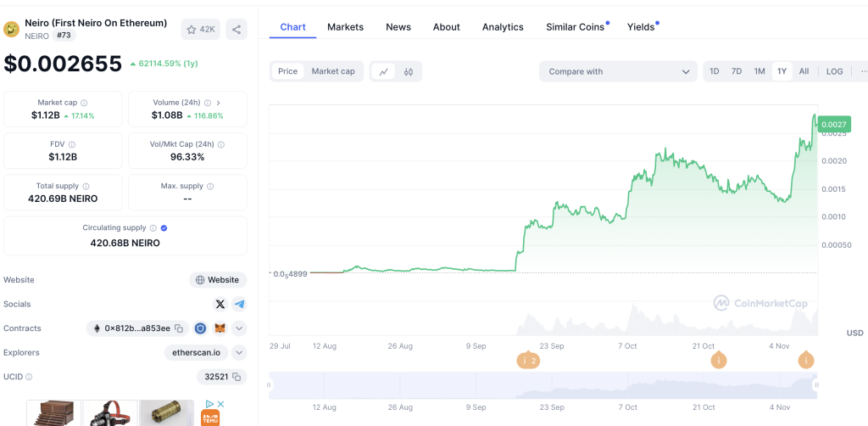868x426 pixels.
Task: Click the Market cap info icon
Action: point(84,103)
